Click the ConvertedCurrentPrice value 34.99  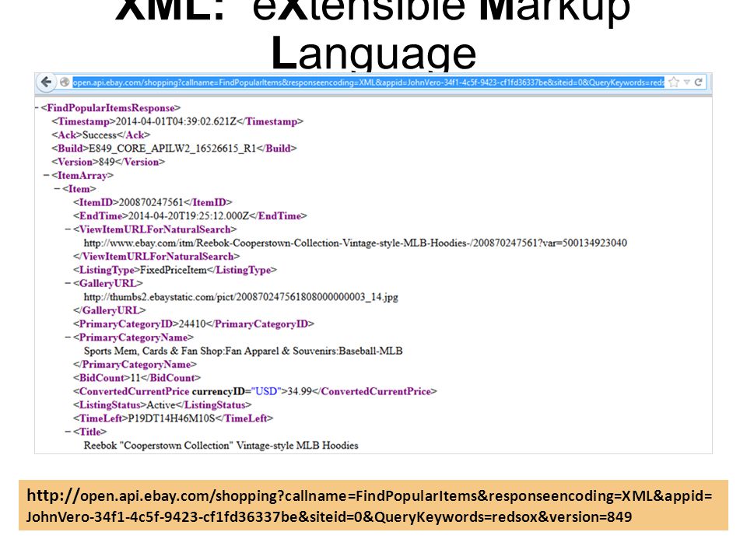pyautogui.click(x=300, y=391)
